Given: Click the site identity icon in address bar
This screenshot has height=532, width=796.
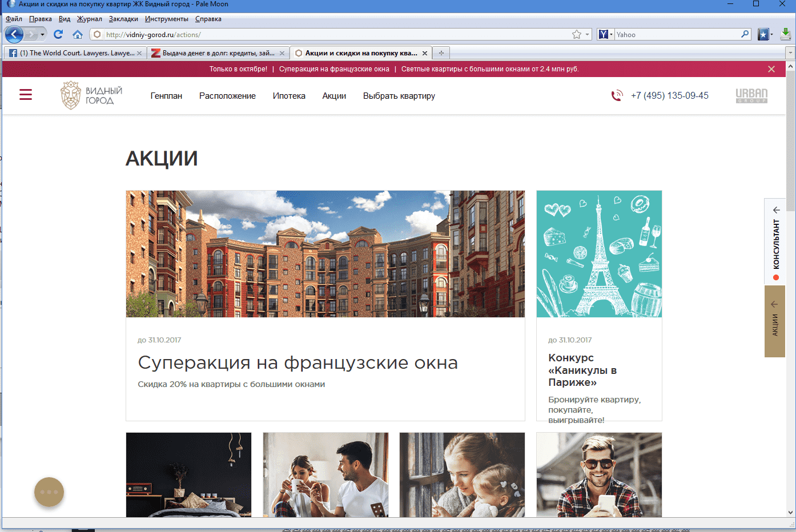Looking at the screenshot, I should [97, 34].
